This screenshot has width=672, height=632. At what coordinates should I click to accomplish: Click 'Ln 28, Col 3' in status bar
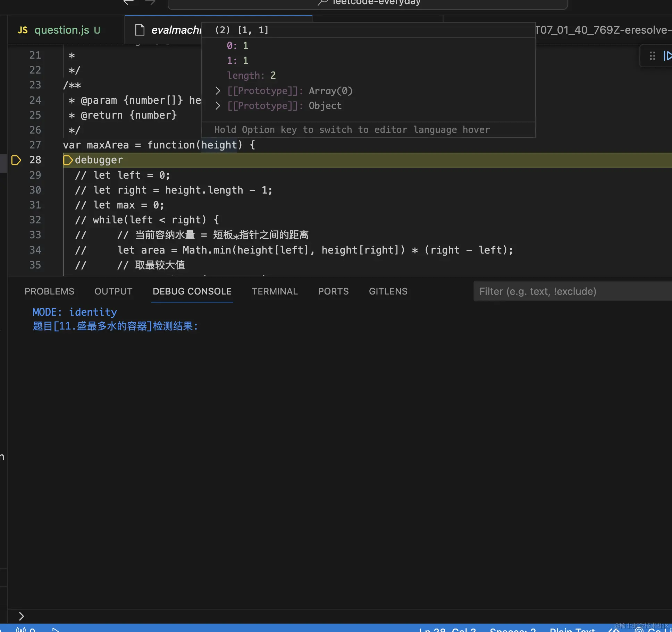[447, 629]
